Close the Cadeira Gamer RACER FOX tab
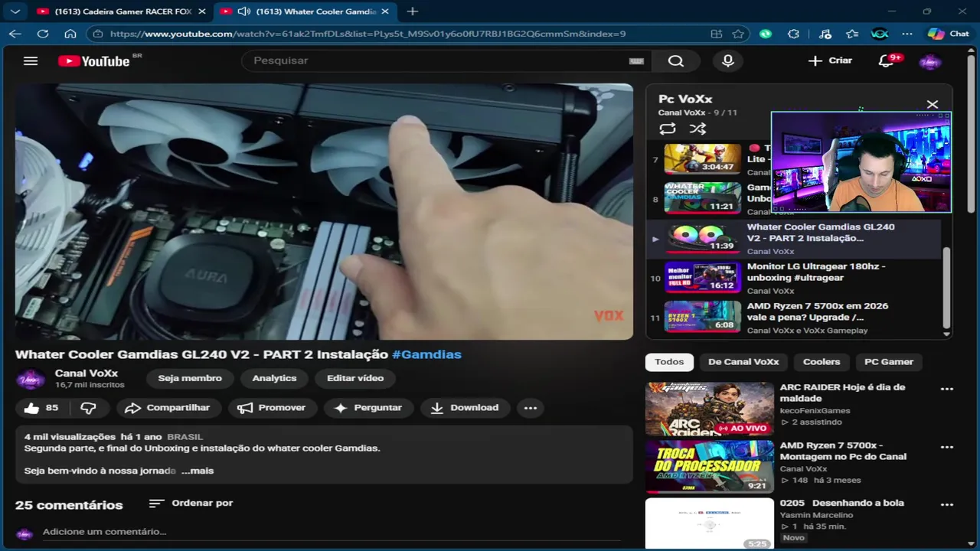Image resolution: width=980 pixels, height=551 pixels. [201, 11]
